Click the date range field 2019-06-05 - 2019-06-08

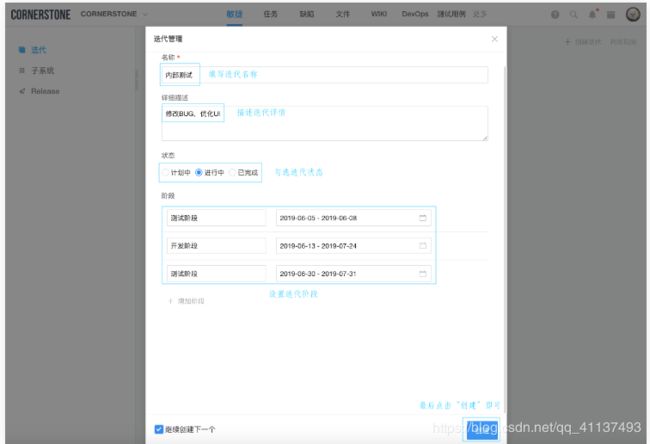point(354,218)
